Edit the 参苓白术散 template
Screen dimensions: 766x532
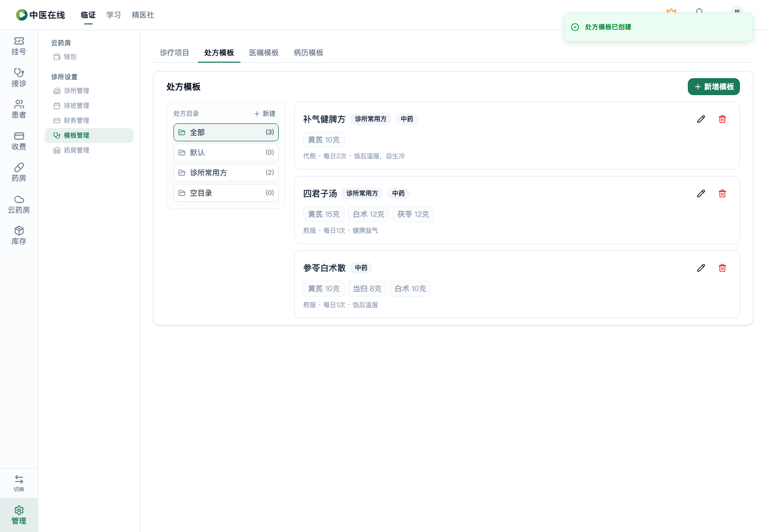coord(701,268)
